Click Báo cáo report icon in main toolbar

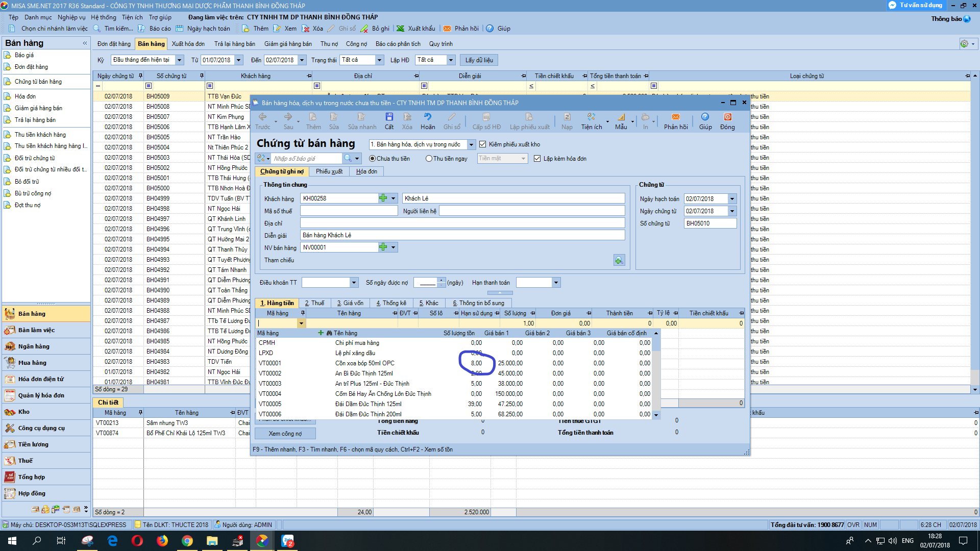click(x=142, y=29)
